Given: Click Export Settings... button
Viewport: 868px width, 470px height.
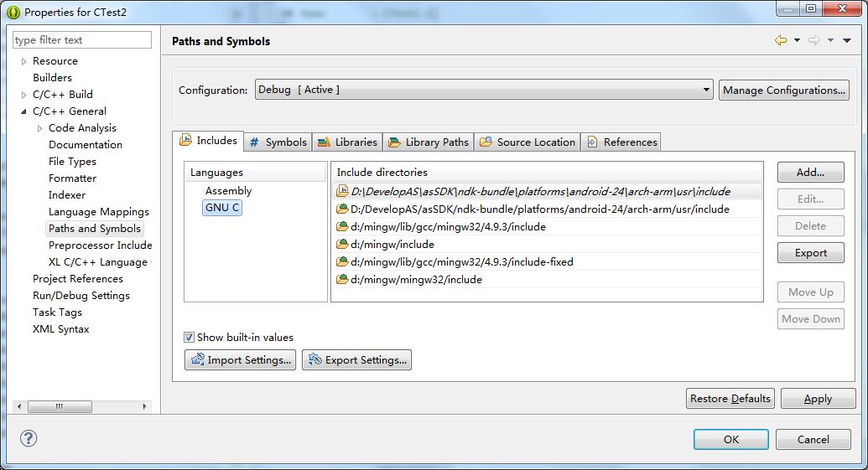Looking at the screenshot, I should (x=356, y=360).
